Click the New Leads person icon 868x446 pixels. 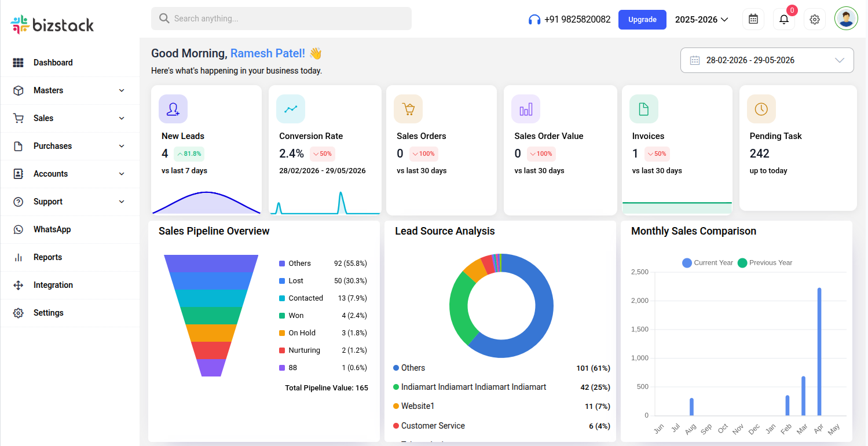[x=173, y=109]
